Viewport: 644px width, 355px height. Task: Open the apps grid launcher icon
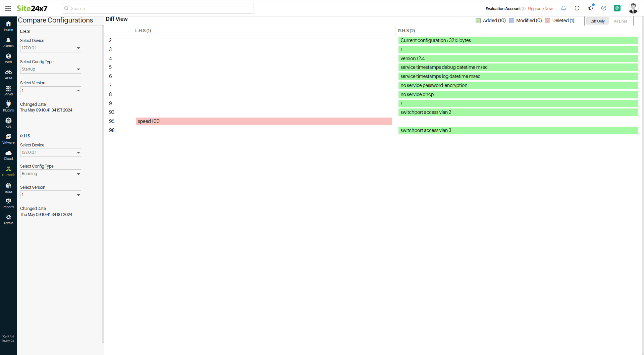[x=8, y=8]
